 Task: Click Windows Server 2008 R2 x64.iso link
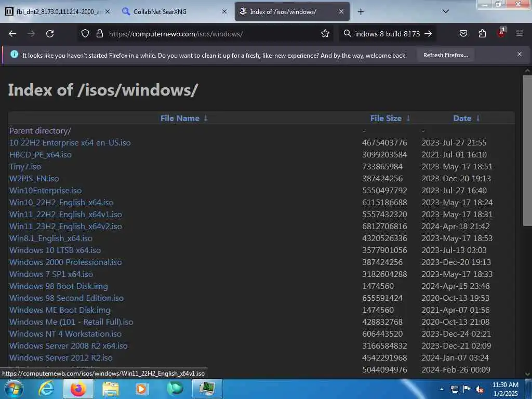click(x=68, y=345)
